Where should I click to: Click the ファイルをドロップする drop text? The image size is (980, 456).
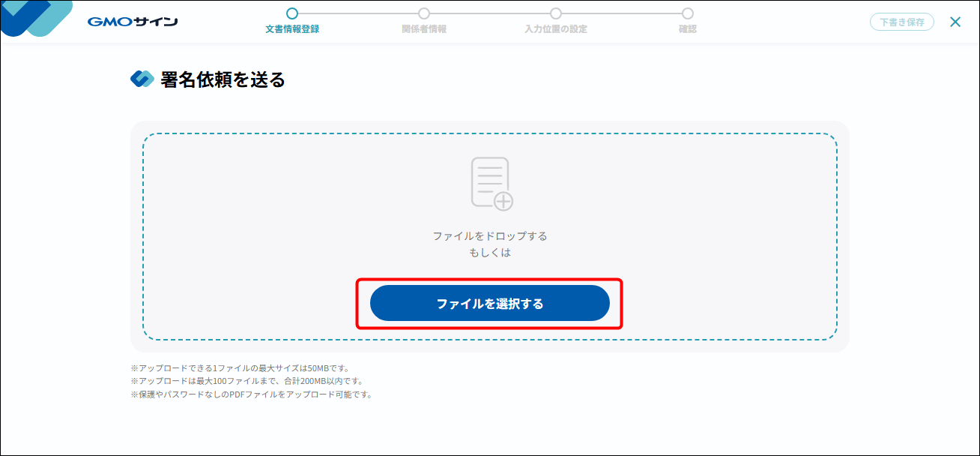(490, 236)
